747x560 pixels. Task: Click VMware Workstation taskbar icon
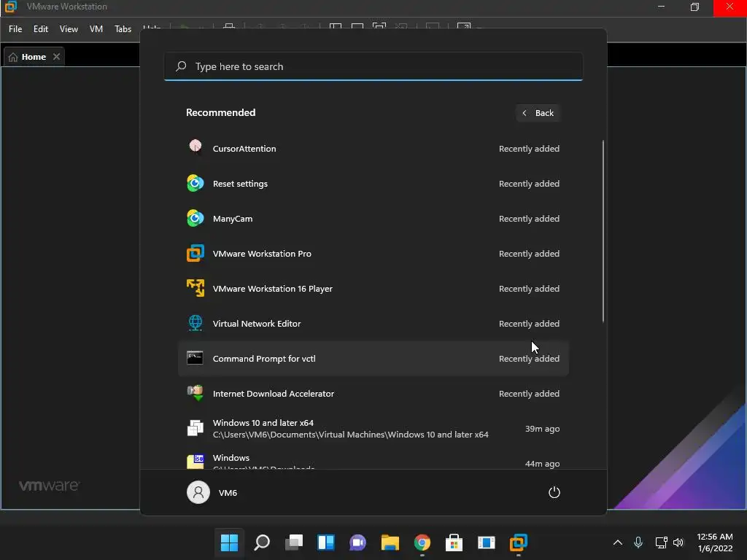(x=519, y=542)
